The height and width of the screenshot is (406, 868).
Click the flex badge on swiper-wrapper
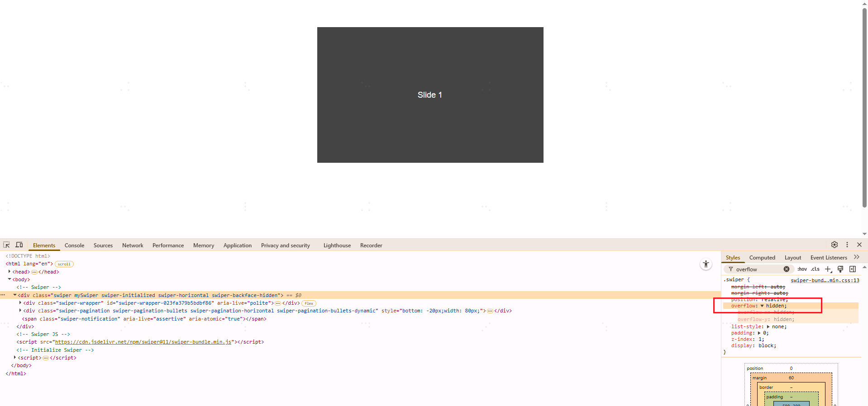(309, 303)
